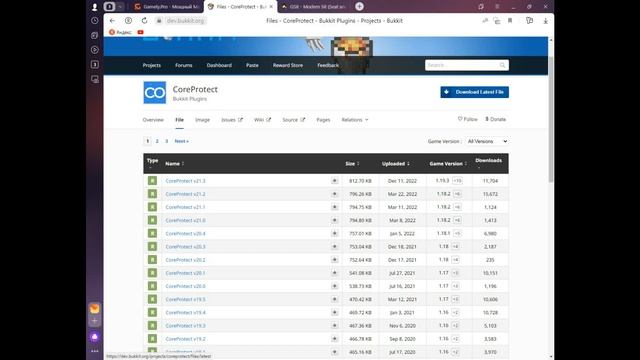640x360 pixels.
Task: Click the YouTube bookmark icon
Action: 140,32
